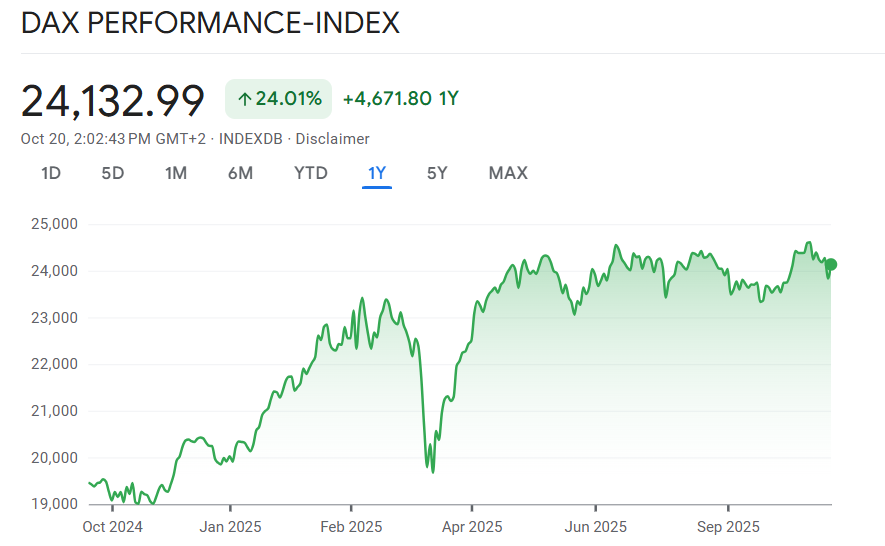
Task: Click the green endpoint dot on chart
Action: (831, 264)
